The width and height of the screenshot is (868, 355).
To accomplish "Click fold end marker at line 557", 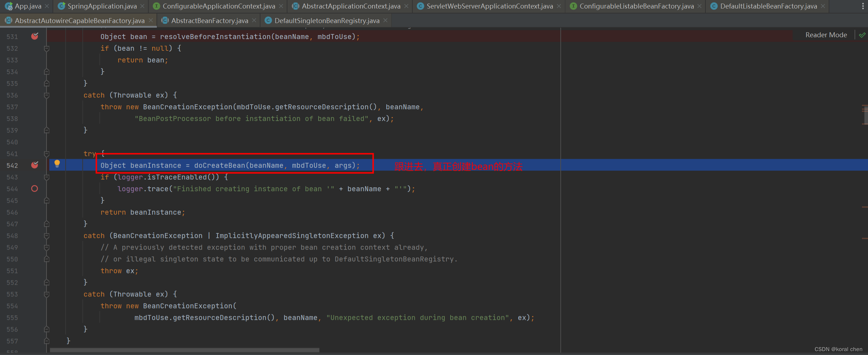I will click(x=46, y=341).
